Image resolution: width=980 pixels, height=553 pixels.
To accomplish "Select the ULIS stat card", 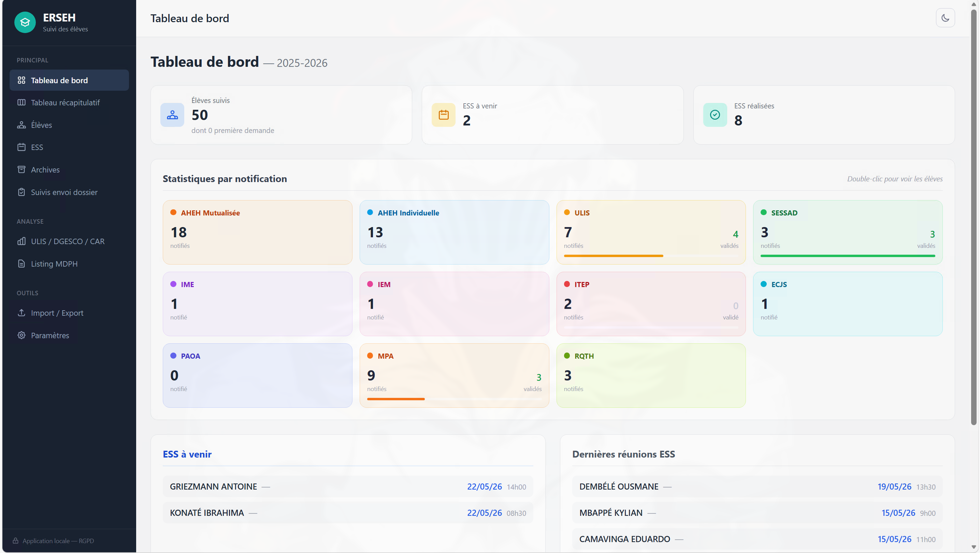I will pos(651,232).
